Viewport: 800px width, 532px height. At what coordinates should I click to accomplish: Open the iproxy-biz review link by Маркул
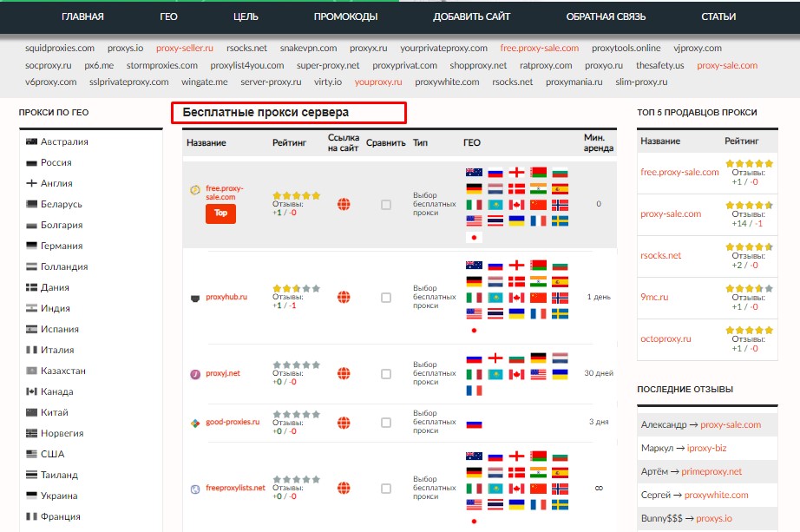pyautogui.click(x=706, y=448)
